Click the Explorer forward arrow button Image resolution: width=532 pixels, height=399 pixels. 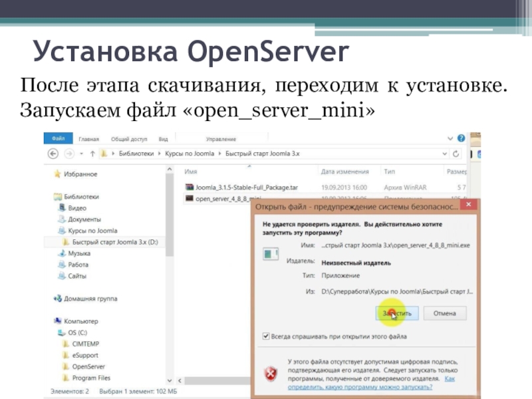[69, 154]
